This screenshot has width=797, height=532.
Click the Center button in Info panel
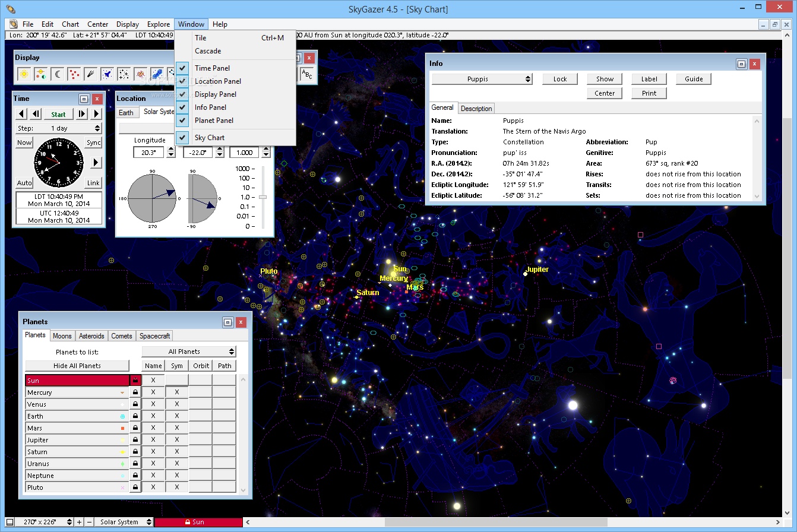pyautogui.click(x=605, y=93)
